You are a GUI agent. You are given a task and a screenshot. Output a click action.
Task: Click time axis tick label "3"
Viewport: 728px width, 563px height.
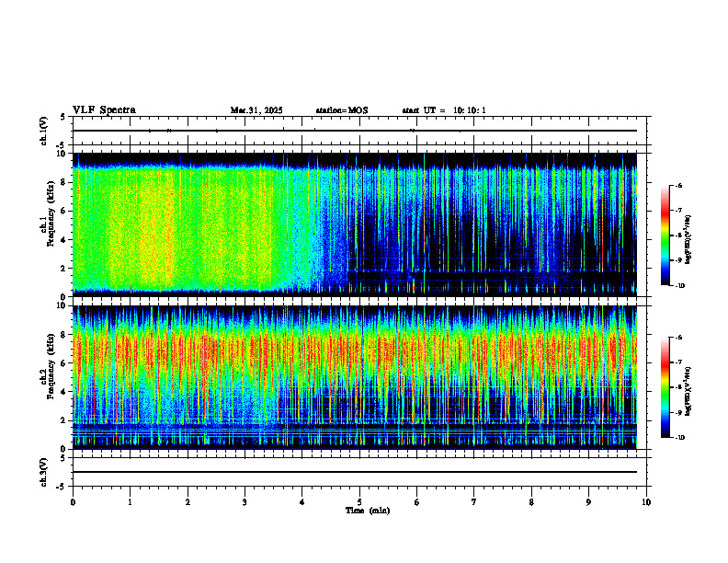click(x=245, y=502)
